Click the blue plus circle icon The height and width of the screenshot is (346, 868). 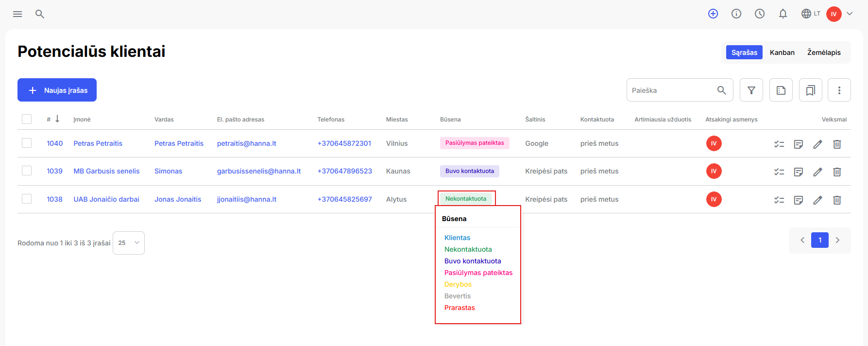click(x=713, y=14)
